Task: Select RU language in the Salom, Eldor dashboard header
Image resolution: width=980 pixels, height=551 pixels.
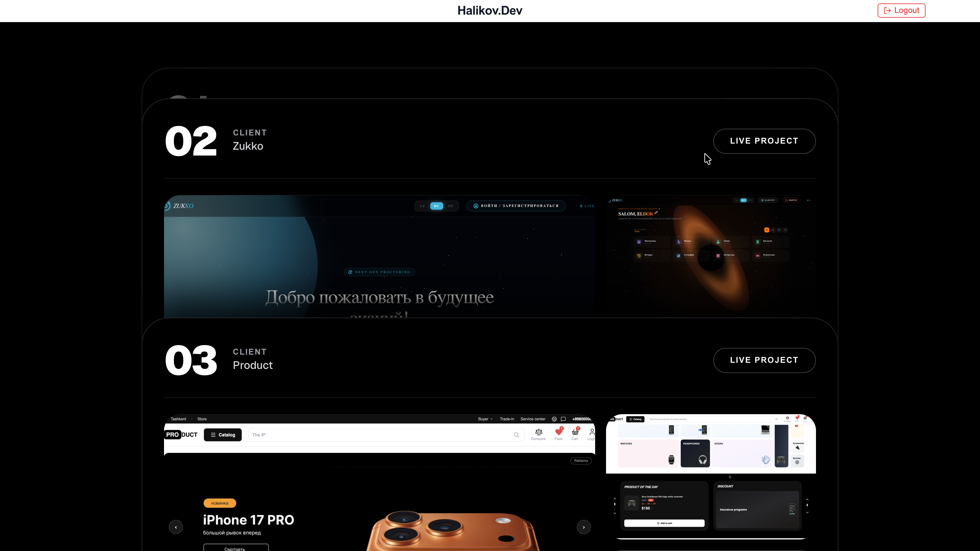Action: pos(744,200)
